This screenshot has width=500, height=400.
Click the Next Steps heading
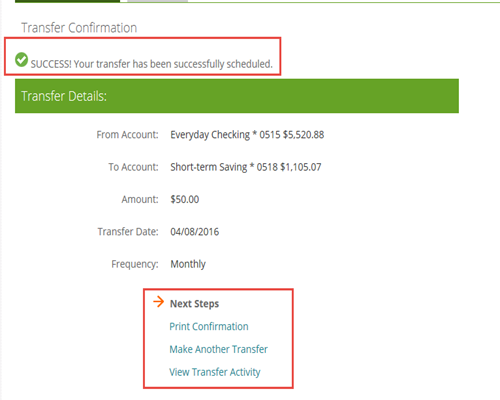tap(194, 304)
